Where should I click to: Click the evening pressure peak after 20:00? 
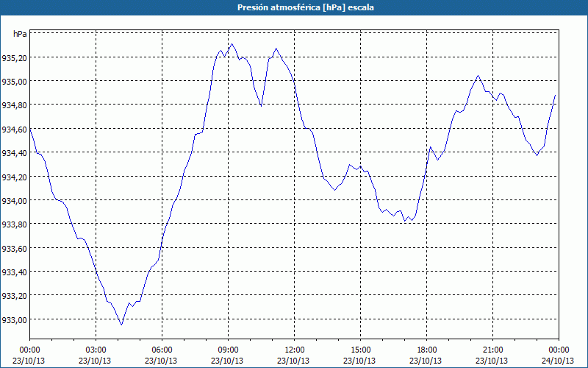click(478, 76)
